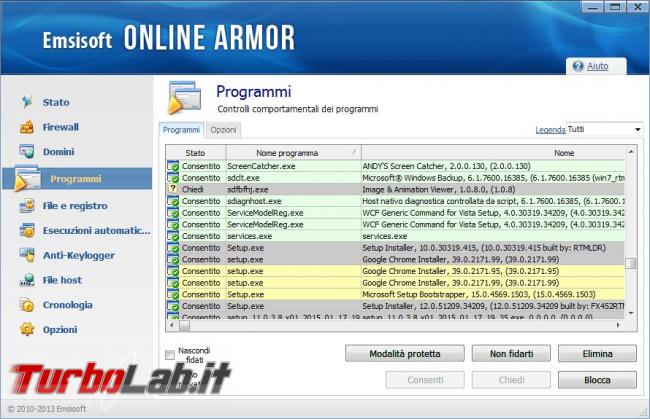
Task: Go to Anti-Keylogger in the sidebar
Action: point(79,255)
